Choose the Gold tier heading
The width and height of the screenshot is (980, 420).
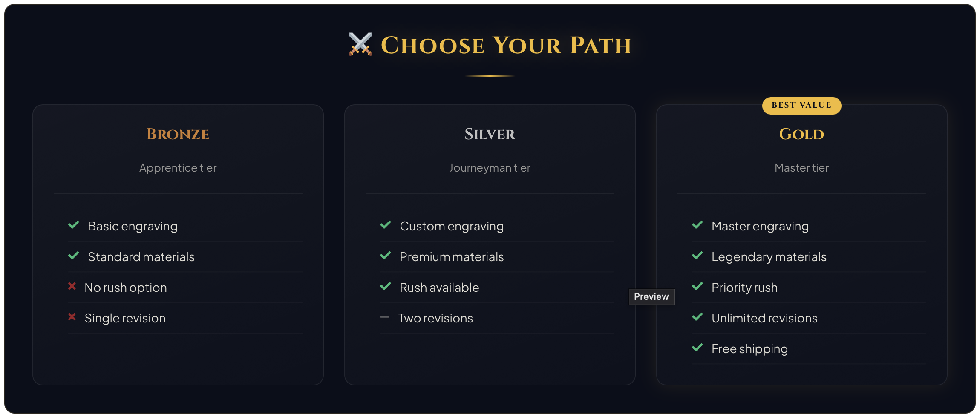pos(801,134)
